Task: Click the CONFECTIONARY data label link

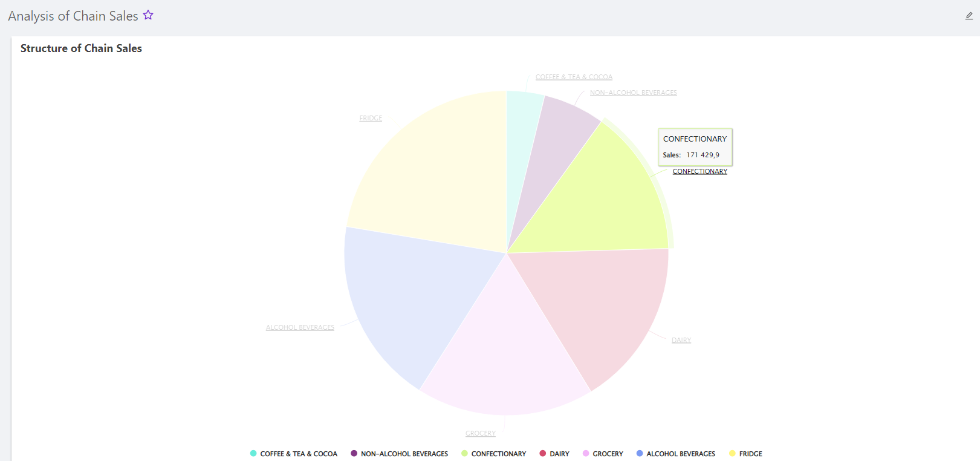Action: coord(699,172)
